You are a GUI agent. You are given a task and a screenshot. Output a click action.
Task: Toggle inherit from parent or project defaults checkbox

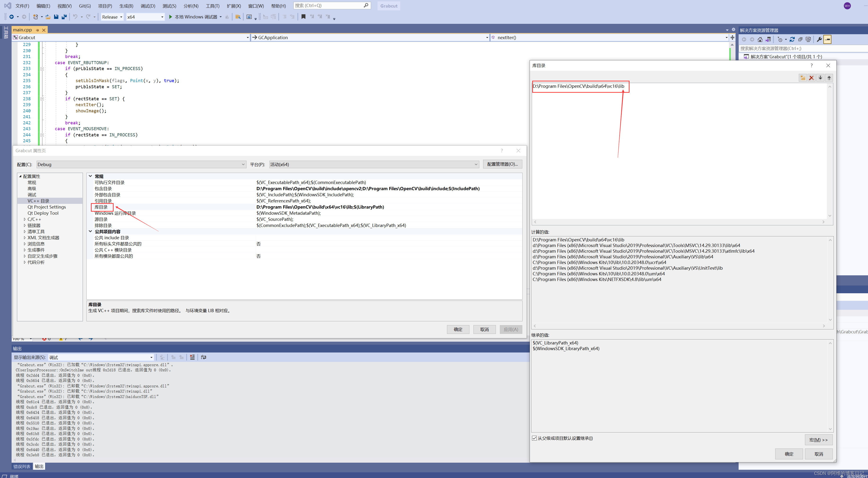click(534, 438)
